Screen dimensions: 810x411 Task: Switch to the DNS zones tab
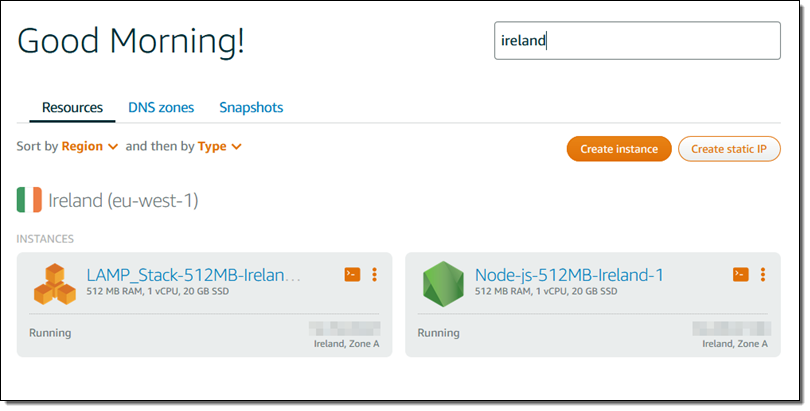click(161, 107)
